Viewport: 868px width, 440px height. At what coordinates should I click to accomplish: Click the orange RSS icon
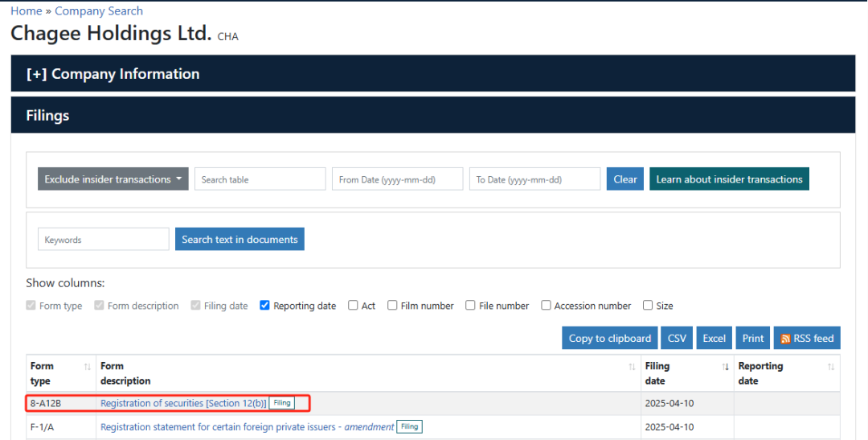(x=785, y=339)
